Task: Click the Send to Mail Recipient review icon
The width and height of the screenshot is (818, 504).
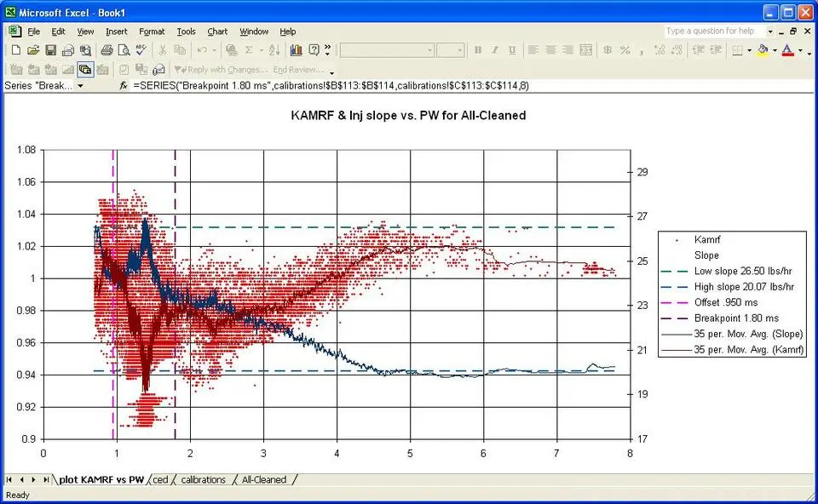Action: 158,69
